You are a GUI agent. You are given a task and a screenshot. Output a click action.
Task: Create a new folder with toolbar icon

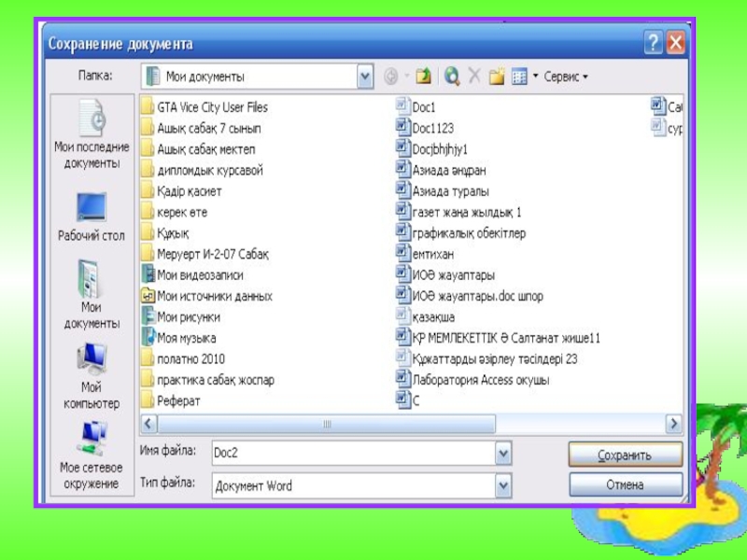click(497, 77)
